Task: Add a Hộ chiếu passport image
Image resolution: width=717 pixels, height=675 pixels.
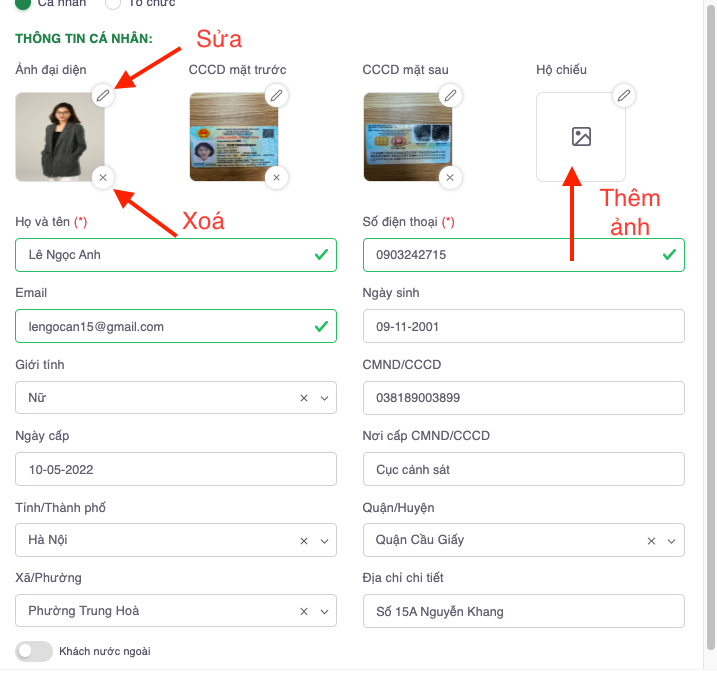Action: coord(581,137)
